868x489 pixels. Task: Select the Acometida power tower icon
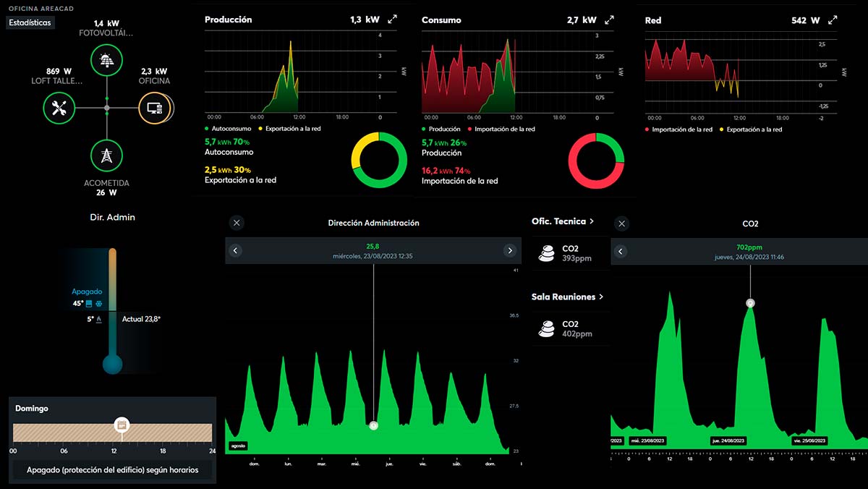[x=106, y=156]
